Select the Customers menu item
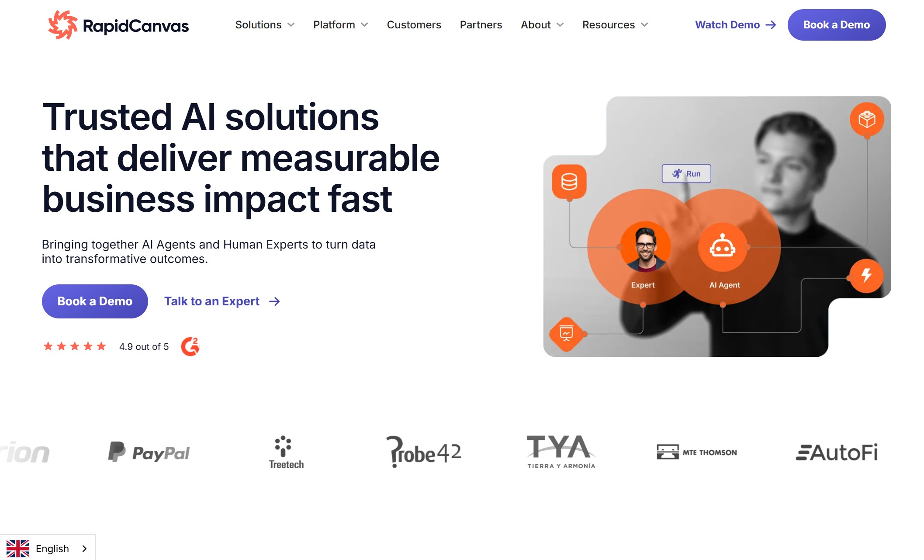This screenshot has width=924, height=560. pyautogui.click(x=414, y=24)
